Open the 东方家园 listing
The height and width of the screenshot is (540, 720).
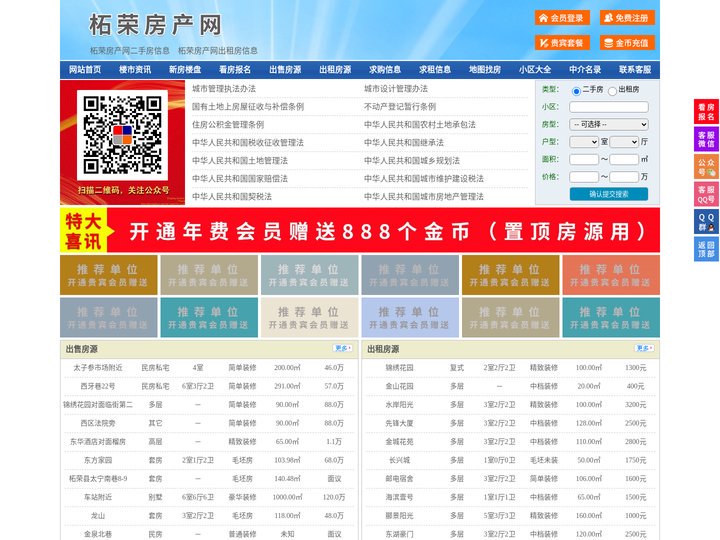tap(98, 460)
